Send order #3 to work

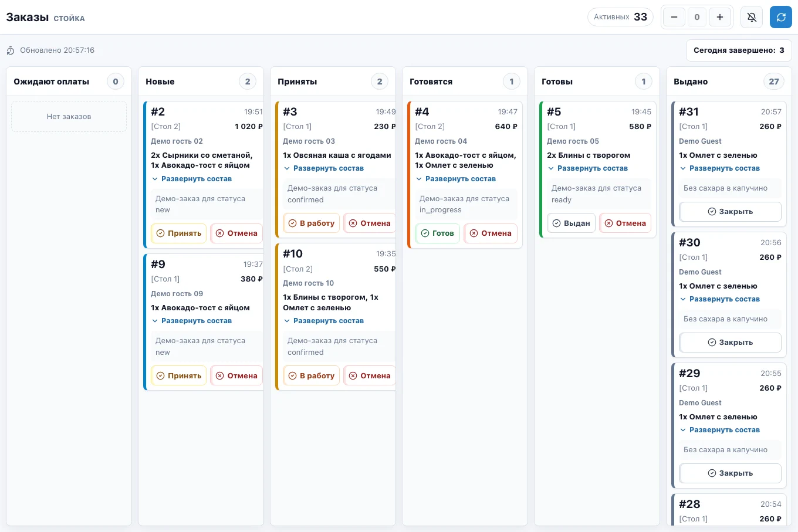311,223
